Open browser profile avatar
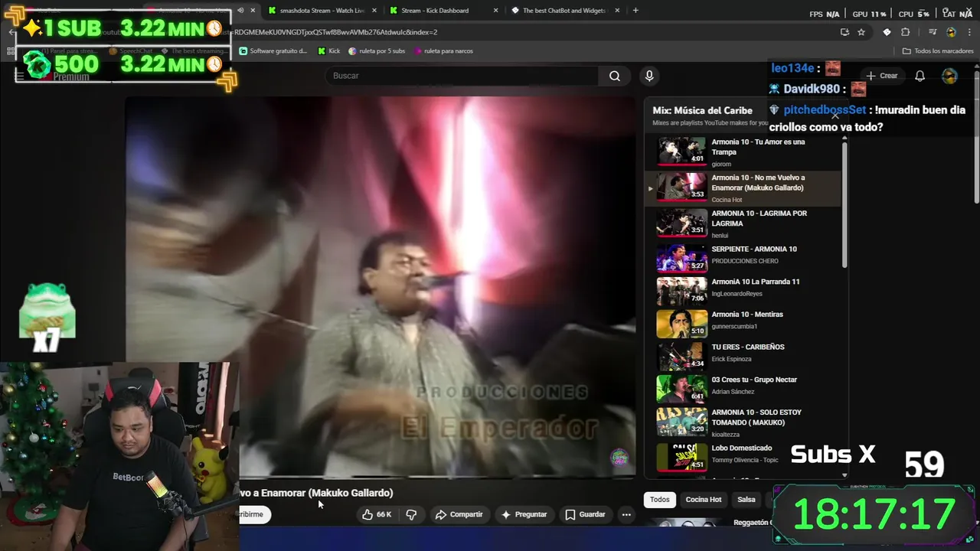 pos(951,32)
